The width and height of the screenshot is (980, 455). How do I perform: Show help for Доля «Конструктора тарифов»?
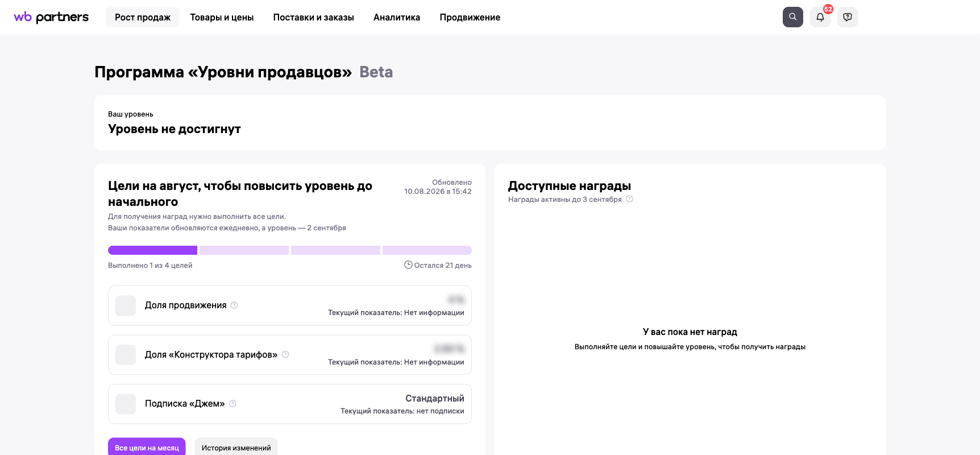[285, 354]
